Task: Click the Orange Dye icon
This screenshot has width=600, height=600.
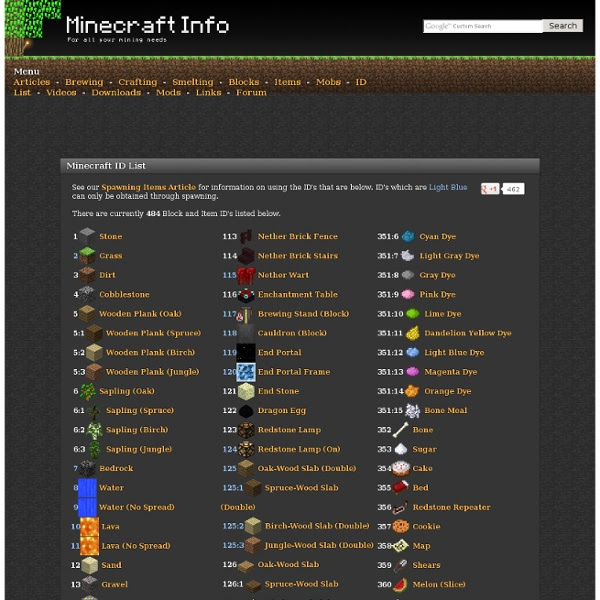Action: [412, 391]
